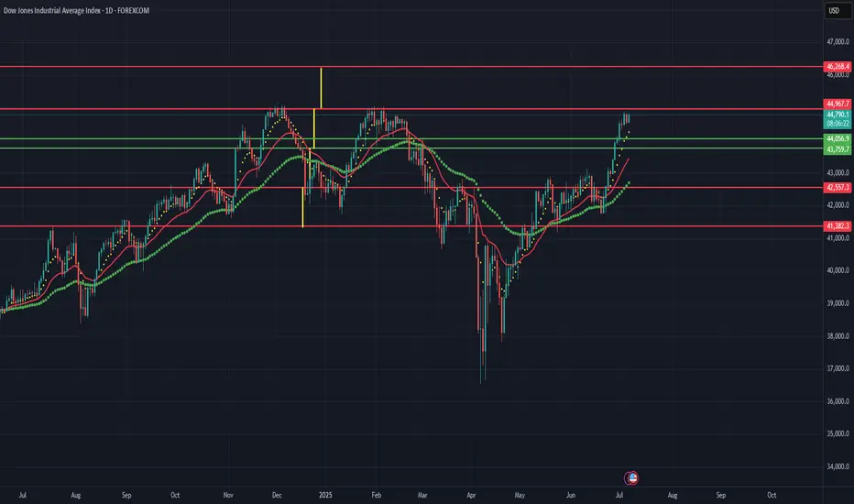The width and height of the screenshot is (854, 504).
Task: Click the Feb label on time axis
Action: point(377,495)
